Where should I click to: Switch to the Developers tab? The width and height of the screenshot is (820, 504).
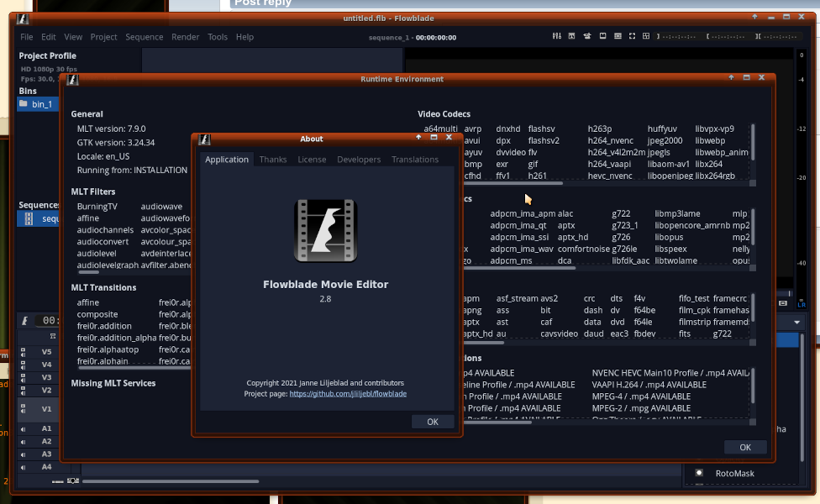[359, 160]
